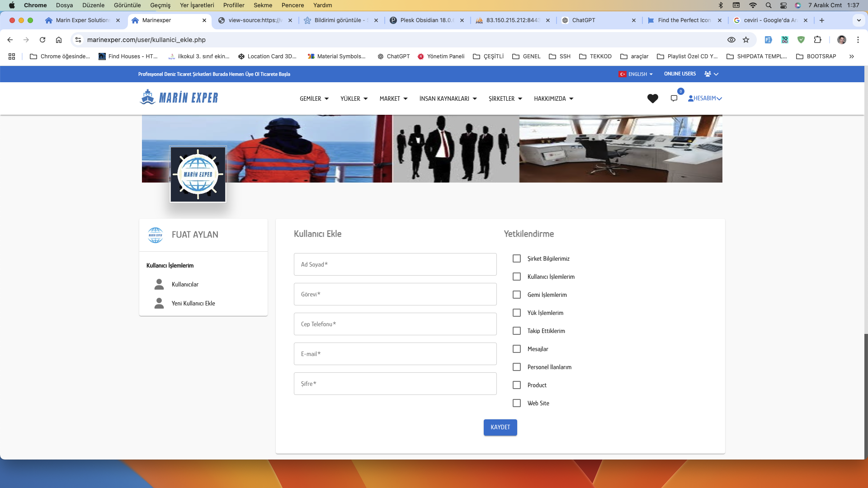Click the Wi-Fi status icon

753,5
